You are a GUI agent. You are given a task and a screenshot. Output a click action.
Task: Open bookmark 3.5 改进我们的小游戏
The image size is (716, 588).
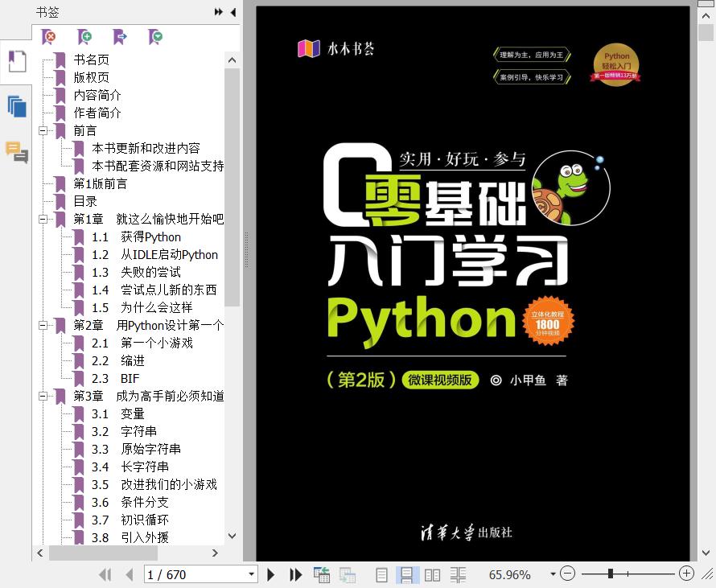(154, 484)
